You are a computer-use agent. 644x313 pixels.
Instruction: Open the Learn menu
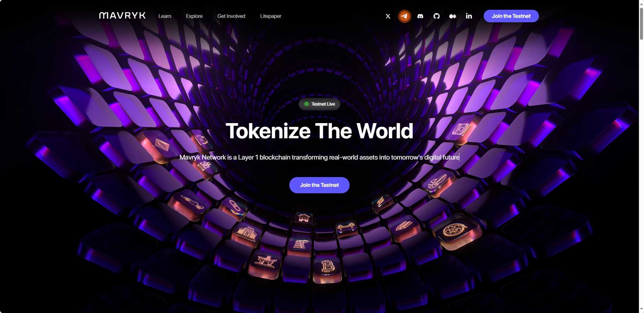pos(165,16)
